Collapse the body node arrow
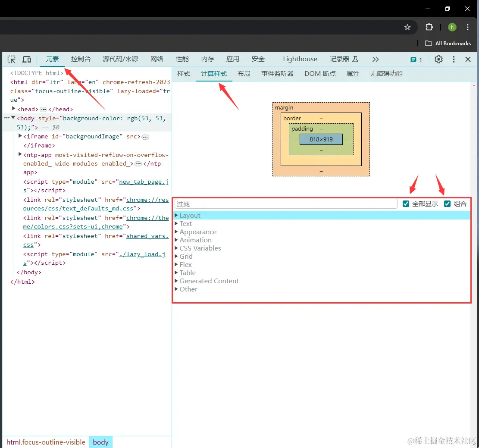Viewport: 479px width, 448px height. pyautogui.click(x=13, y=118)
